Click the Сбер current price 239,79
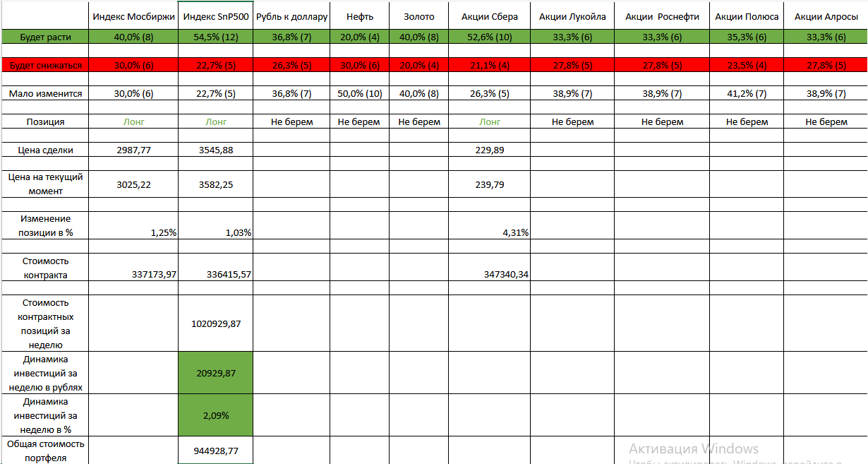Screen dimensions: 868x464 tap(489, 184)
